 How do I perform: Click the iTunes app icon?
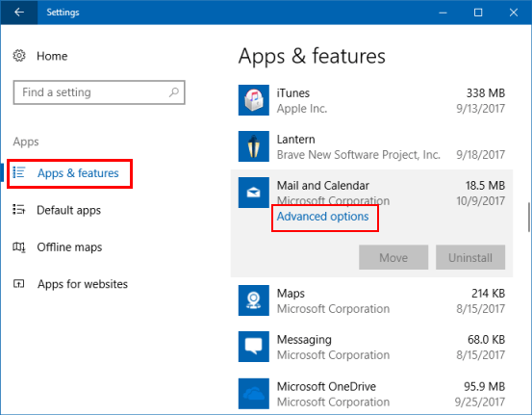(x=253, y=100)
